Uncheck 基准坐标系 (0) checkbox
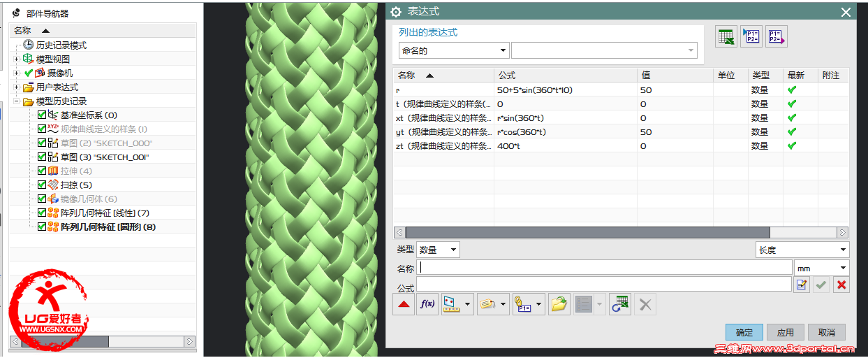 (42, 115)
